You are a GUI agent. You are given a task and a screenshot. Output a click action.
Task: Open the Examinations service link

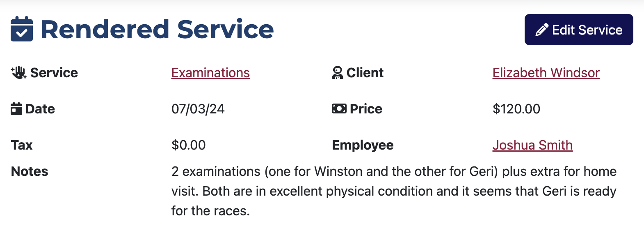click(x=210, y=73)
